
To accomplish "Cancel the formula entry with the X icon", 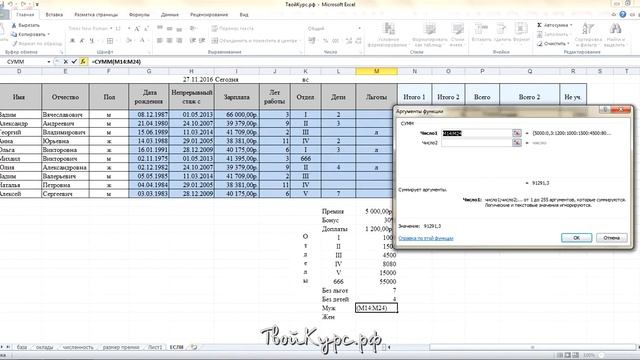I will pyautogui.click(x=66, y=62).
